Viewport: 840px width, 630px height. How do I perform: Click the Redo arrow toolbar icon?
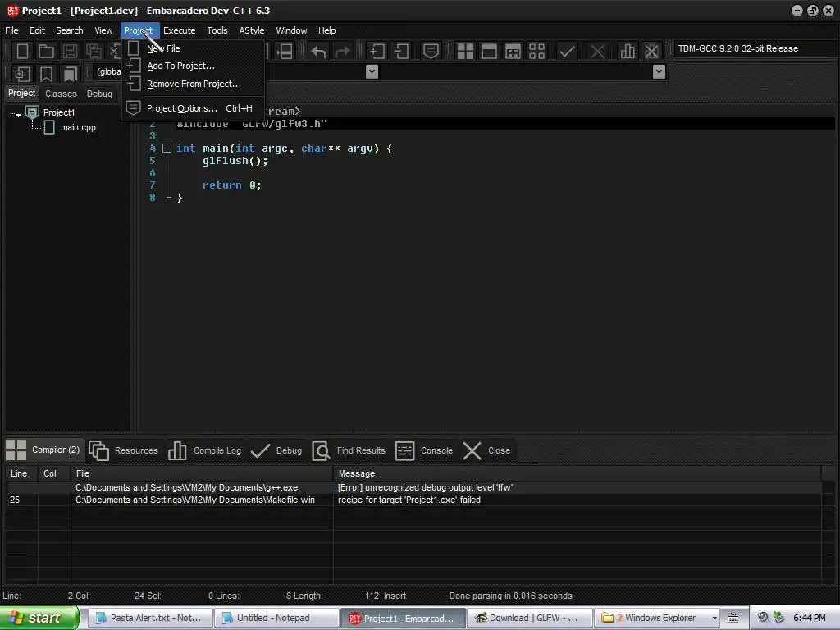pyautogui.click(x=343, y=52)
